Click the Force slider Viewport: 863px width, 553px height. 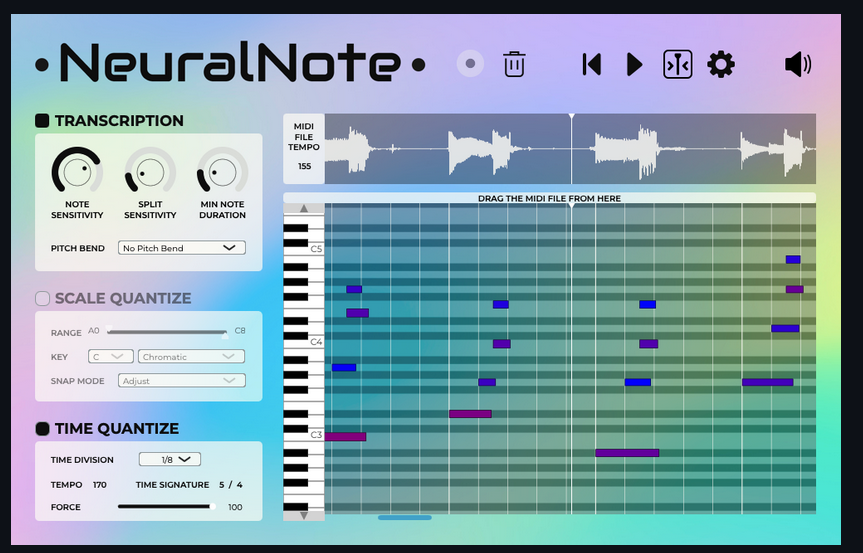point(167,507)
